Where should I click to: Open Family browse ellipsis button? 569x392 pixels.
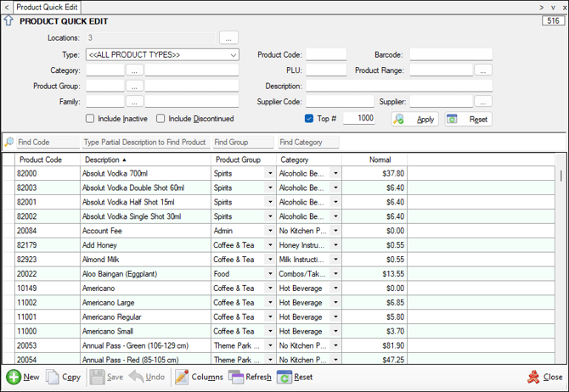pos(134,102)
